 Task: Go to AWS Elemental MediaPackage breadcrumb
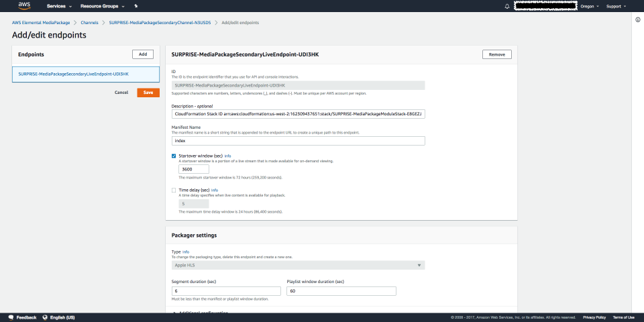pos(41,23)
